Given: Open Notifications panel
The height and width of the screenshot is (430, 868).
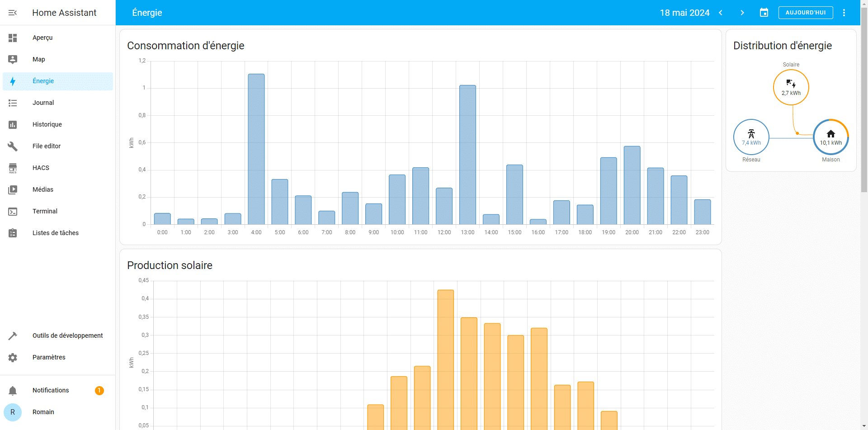Looking at the screenshot, I should (x=51, y=391).
